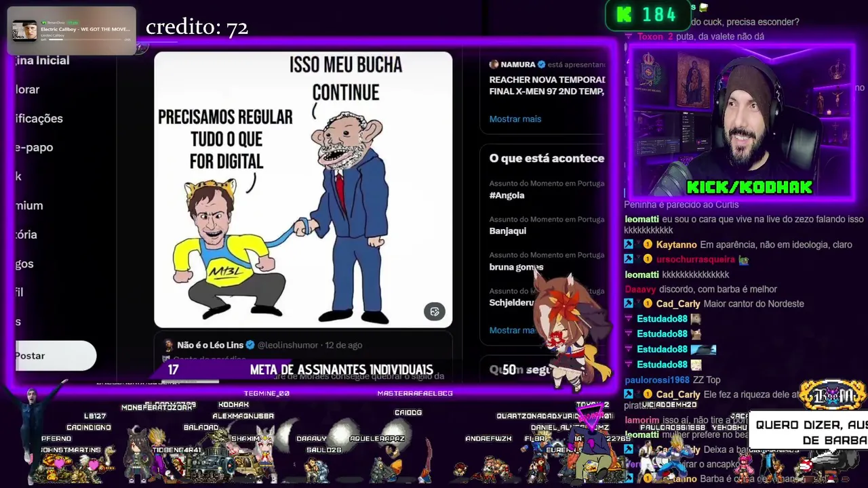The width and height of the screenshot is (868, 488).
Task: Click the Daaavy username in chat
Action: 640,289
